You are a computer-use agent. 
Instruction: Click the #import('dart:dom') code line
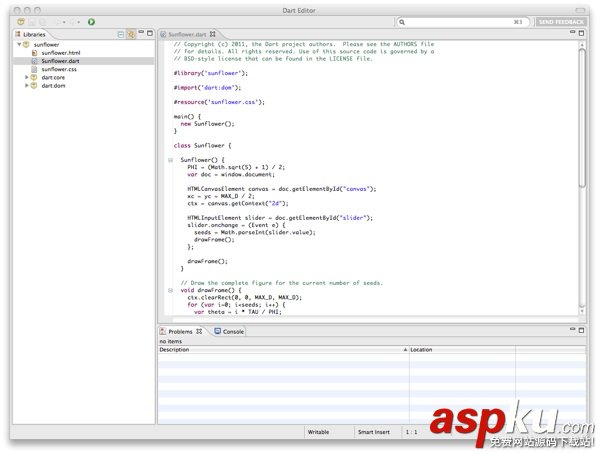[207, 88]
